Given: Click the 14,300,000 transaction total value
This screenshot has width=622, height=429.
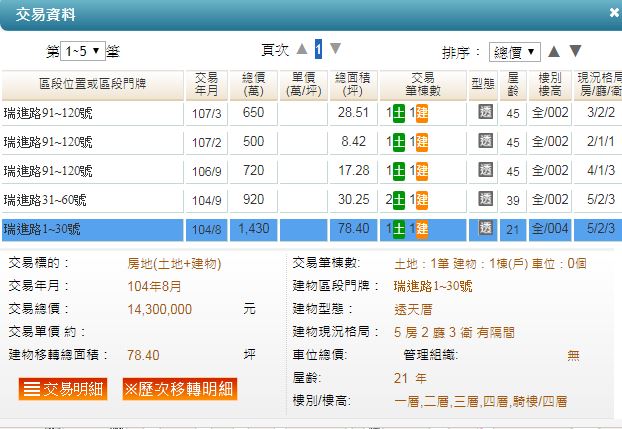Looking at the screenshot, I should pyautogui.click(x=159, y=309).
